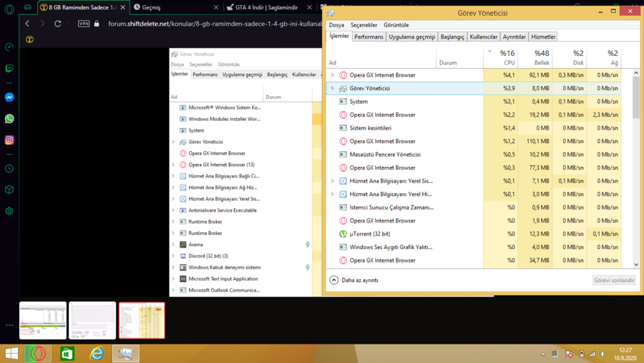Sort processes by Ağ column header
Image resolution: width=644 pixels, height=363 pixels.
[604, 58]
